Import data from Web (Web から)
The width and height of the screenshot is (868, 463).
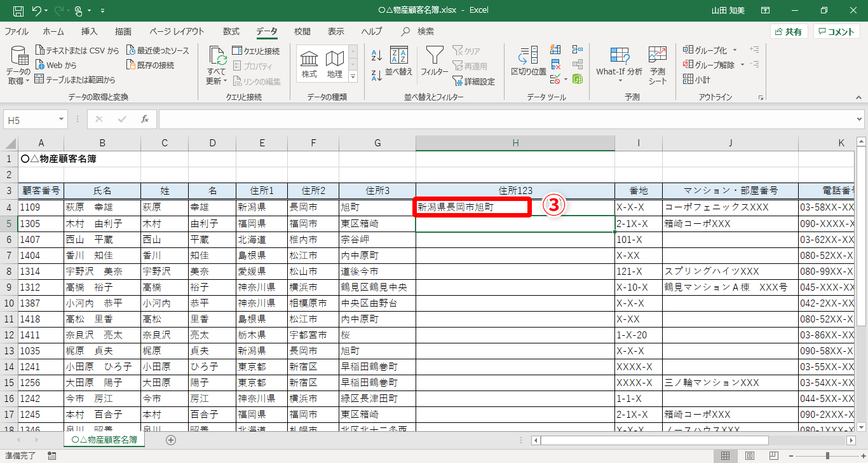56,65
